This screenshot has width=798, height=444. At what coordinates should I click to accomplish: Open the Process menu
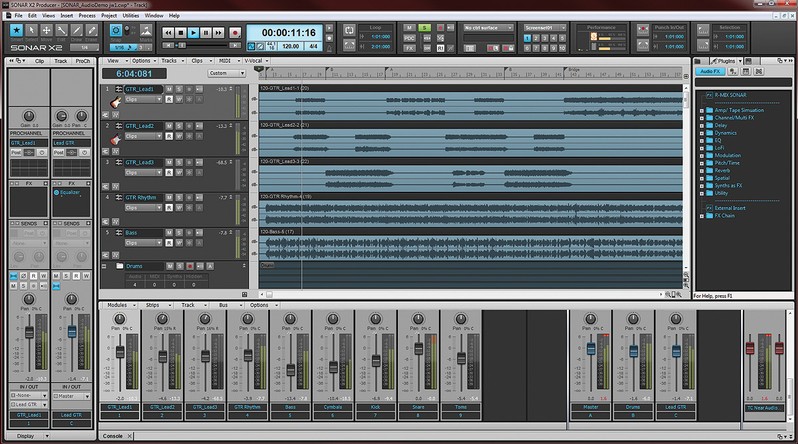87,16
